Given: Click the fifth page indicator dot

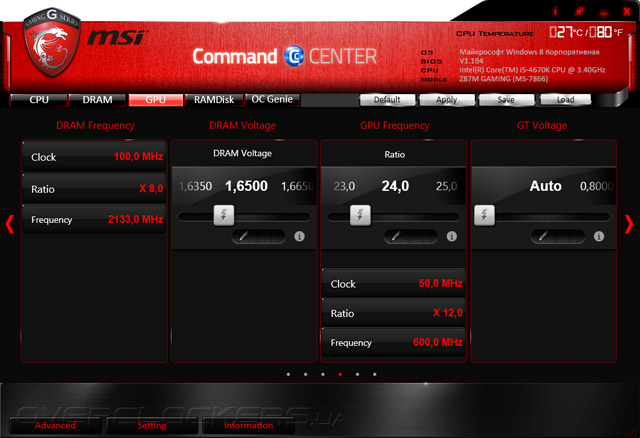Looking at the screenshot, I should point(358,374).
